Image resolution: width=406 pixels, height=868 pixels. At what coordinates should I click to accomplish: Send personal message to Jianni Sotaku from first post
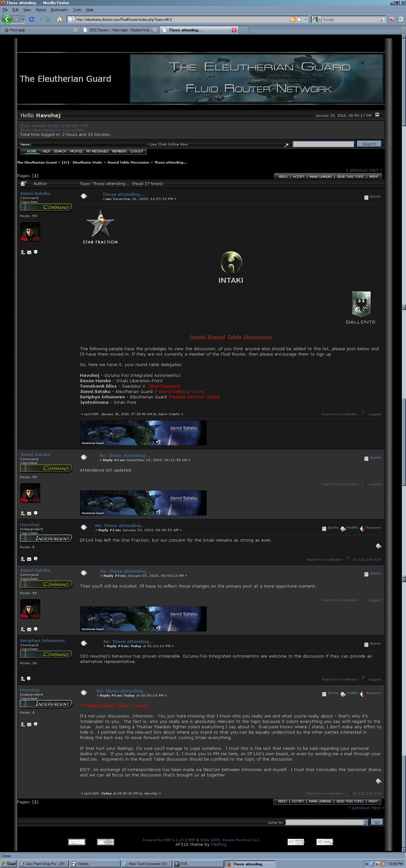click(x=36, y=252)
